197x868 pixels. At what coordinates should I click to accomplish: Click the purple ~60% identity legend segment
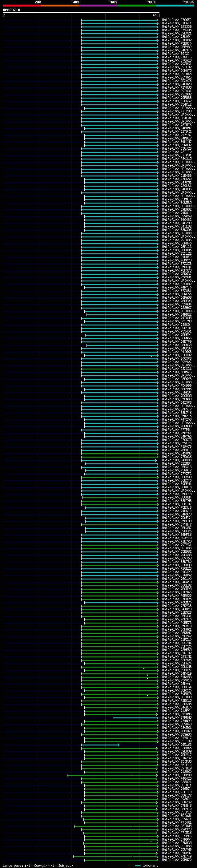[x=99, y=6]
